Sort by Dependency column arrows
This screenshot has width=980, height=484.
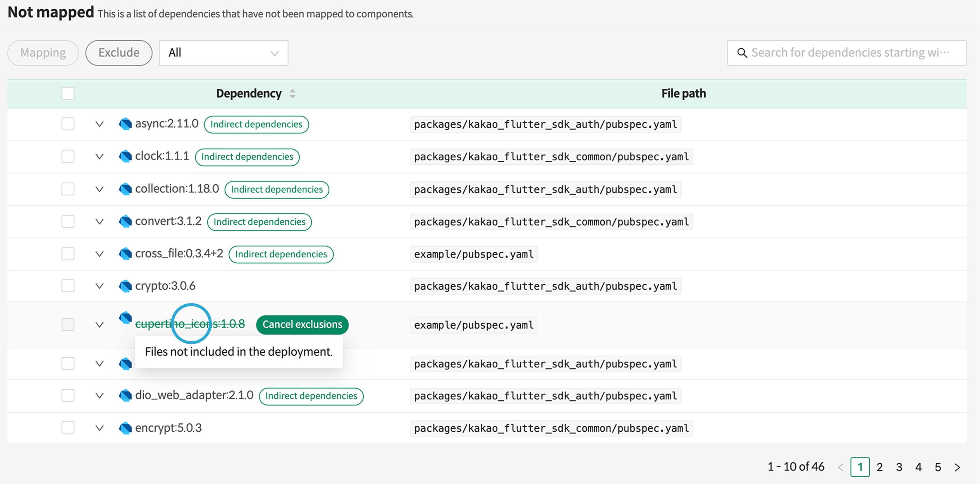[292, 94]
